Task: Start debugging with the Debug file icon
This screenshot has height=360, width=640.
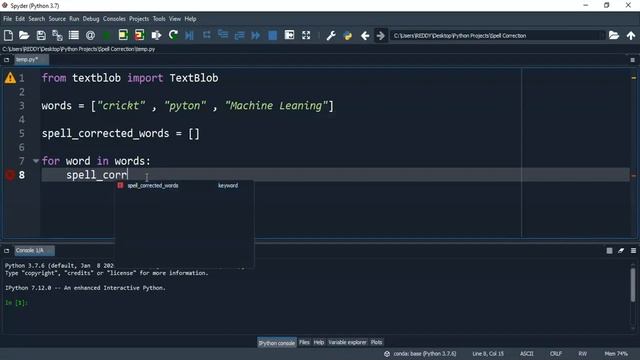Action: 189,36
